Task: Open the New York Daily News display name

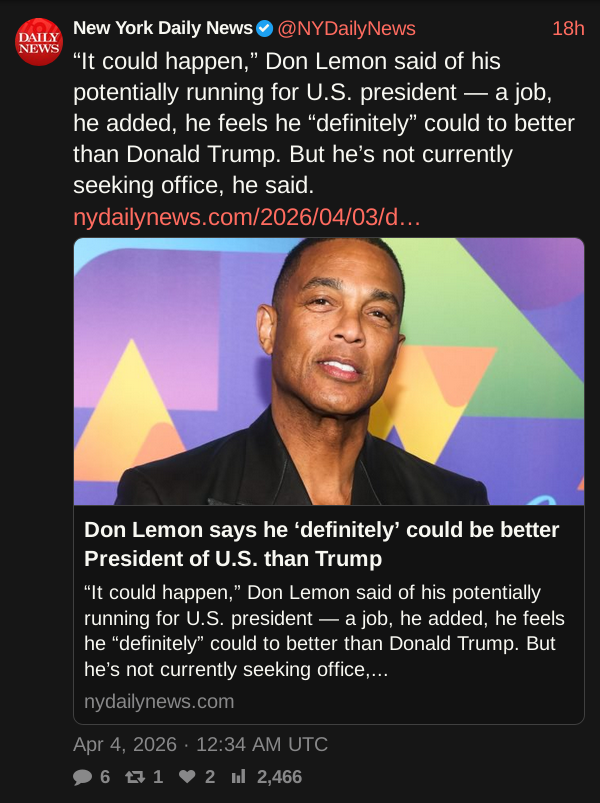Action: (163, 29)
